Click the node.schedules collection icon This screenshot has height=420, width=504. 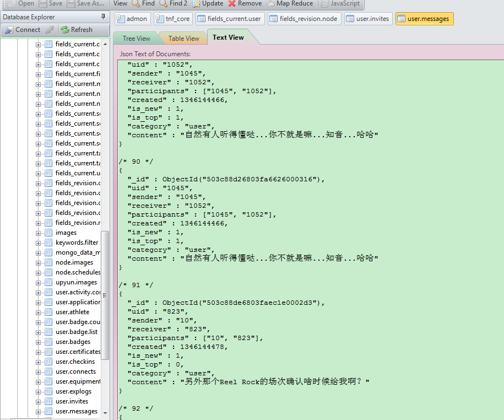click(48, 272)
